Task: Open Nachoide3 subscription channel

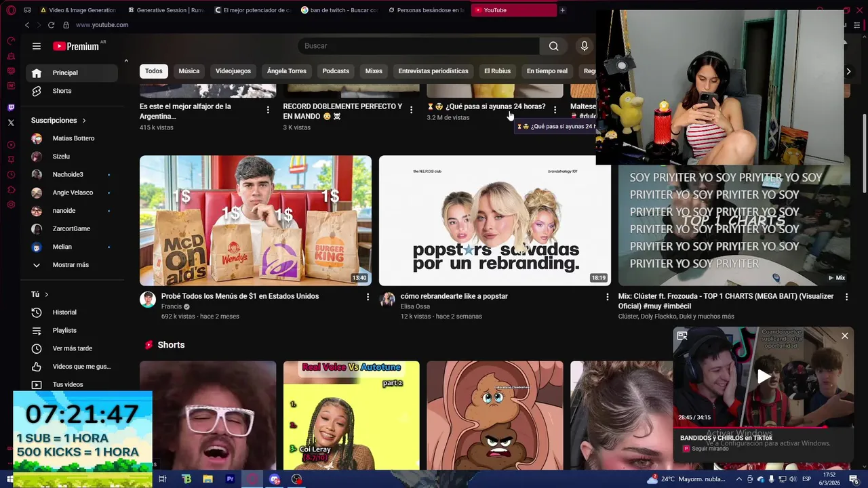Action: coord(72,175)
